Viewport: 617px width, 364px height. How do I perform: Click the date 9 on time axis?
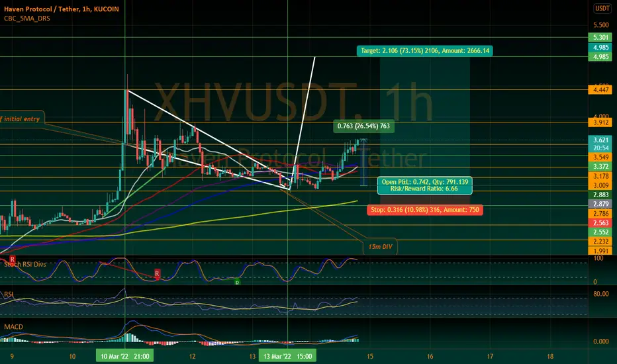click(x=12, y=357)
